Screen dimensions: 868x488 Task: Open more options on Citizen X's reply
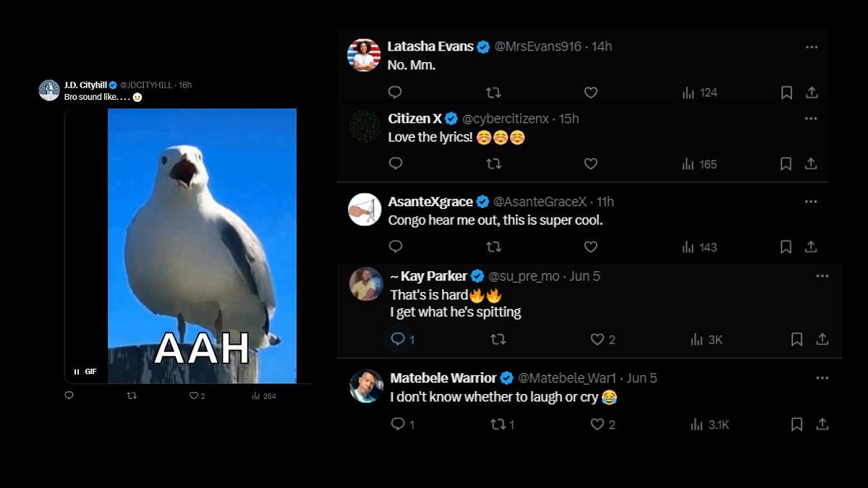coord(811,119)
